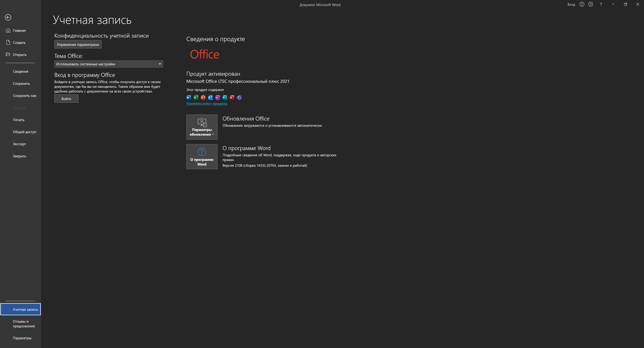Screen dimensions: 644x348
Task: Click Продукт активирован heading
Action: point(213,74)
